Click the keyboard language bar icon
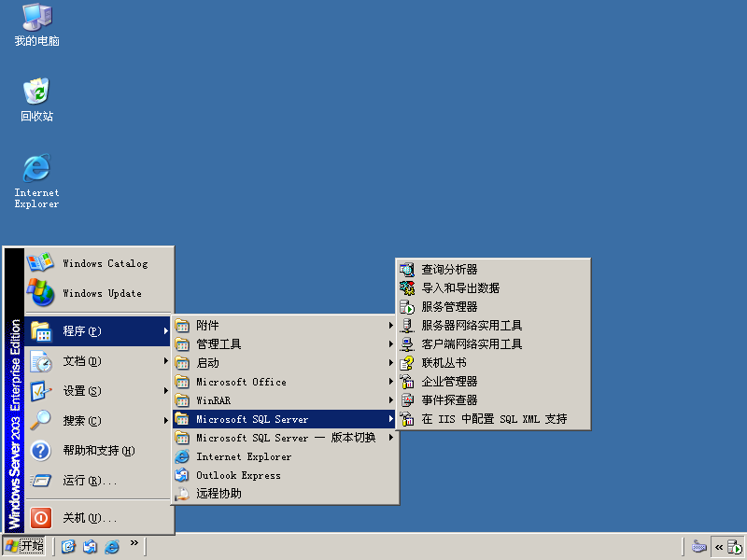The height and width of the screenshot is (560, 747). click(x=698, y=547)
